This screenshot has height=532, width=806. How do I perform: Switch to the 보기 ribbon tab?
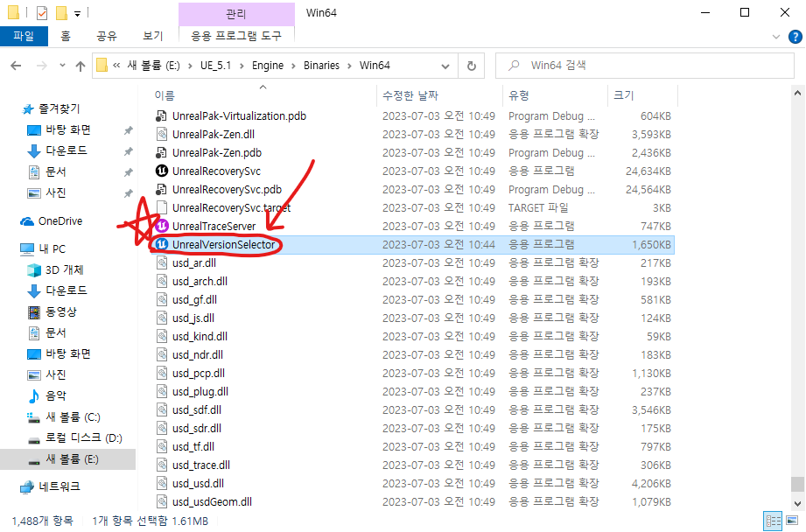pos(152,36)
